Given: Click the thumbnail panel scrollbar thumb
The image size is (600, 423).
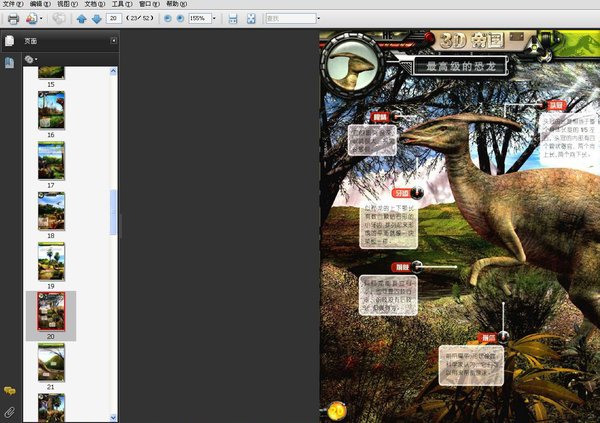Looking at the screenshot, I should pyautogui.click(x=113, y=212).
